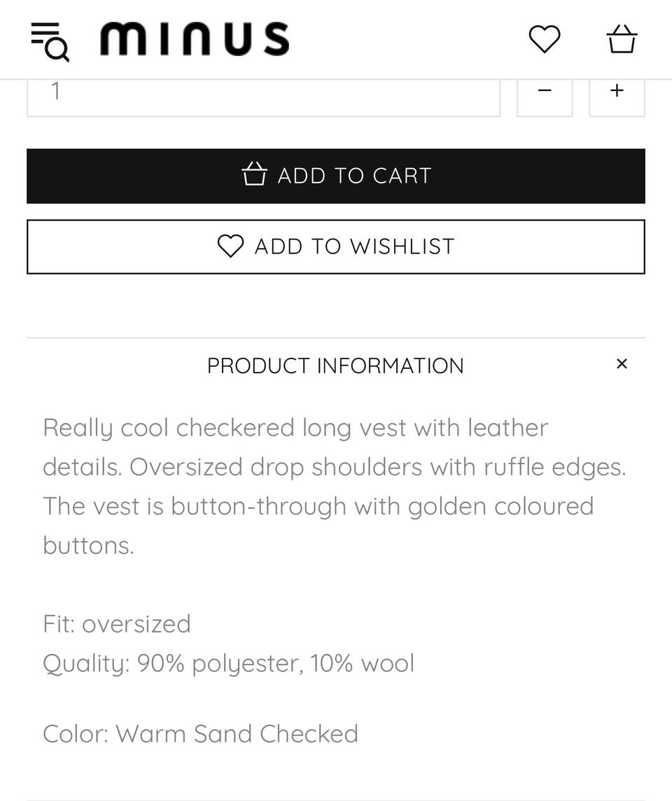
Task: Click the word 'buttons.' ending the description
Action: coord(88,545)
